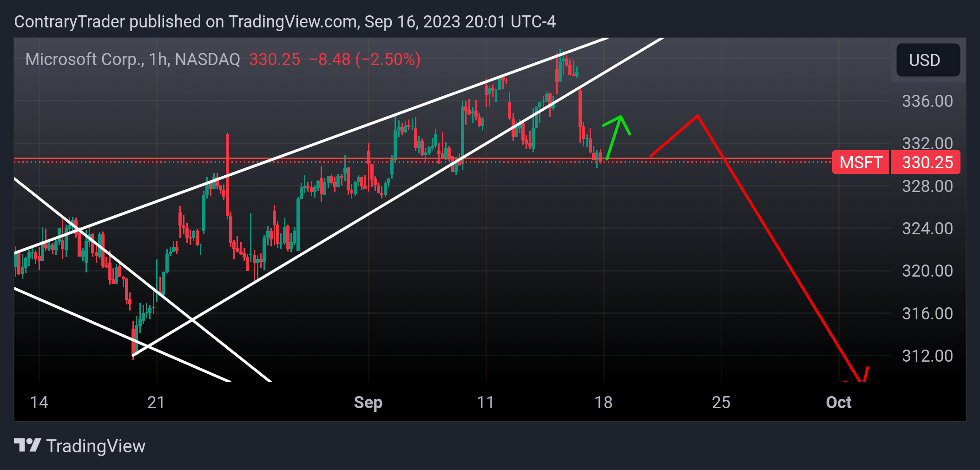
Task: Click the 25 date axis label
Action: pos(721,403)
